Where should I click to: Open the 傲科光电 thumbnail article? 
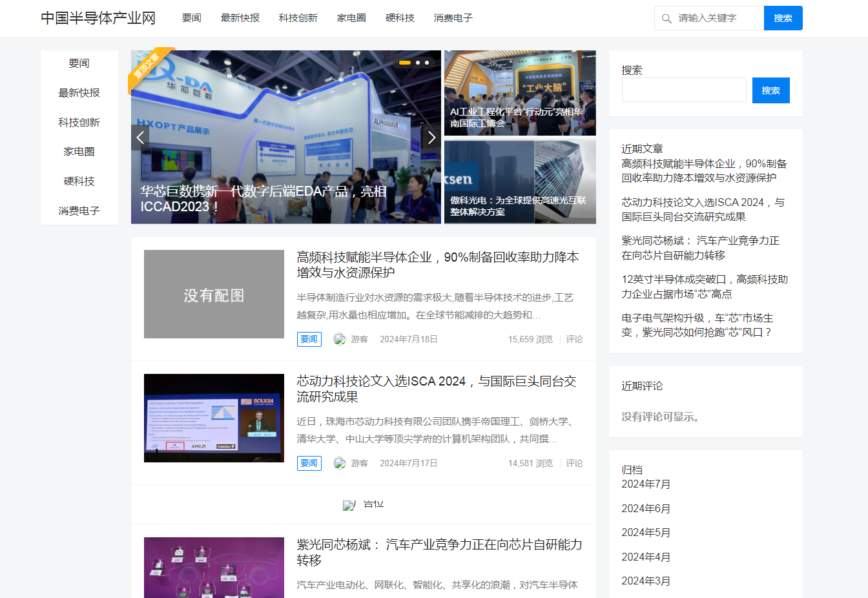point(520,181)
